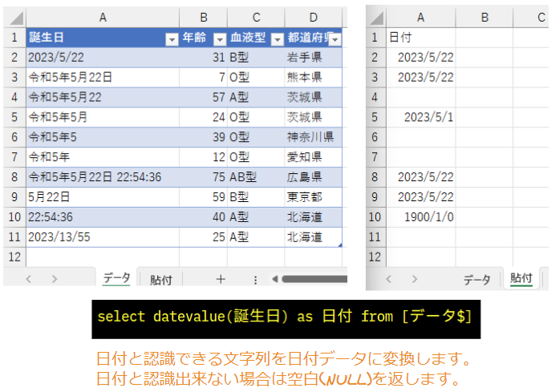
Task: Open the 年齢 column filter dropdown
Action: 220,39
